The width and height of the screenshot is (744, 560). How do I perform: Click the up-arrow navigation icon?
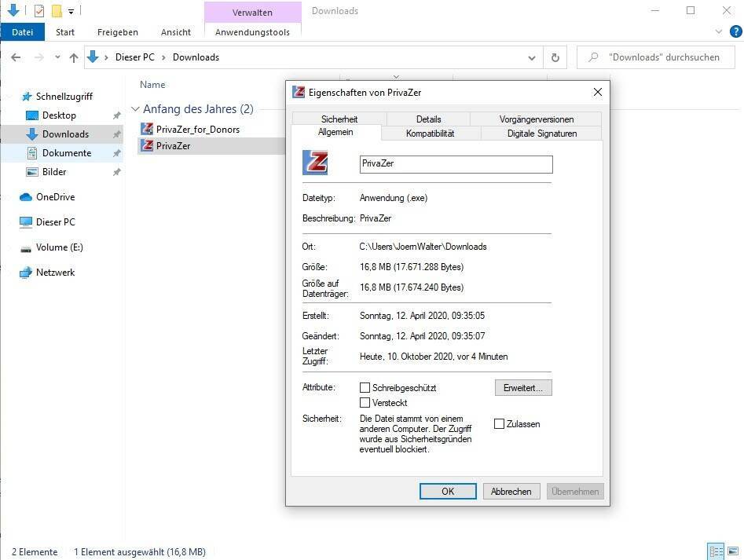click(74, 57)
